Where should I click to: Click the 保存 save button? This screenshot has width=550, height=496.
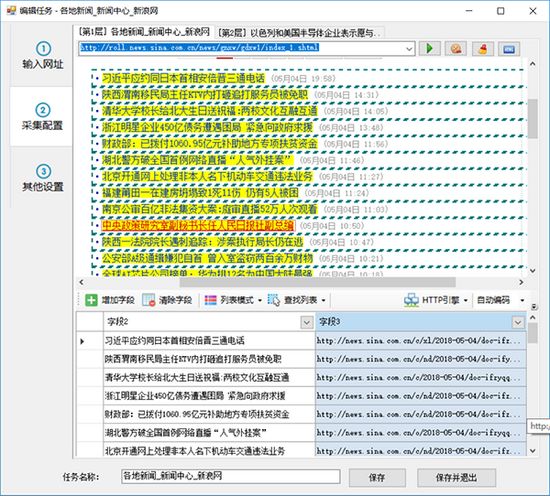[377, 477]
